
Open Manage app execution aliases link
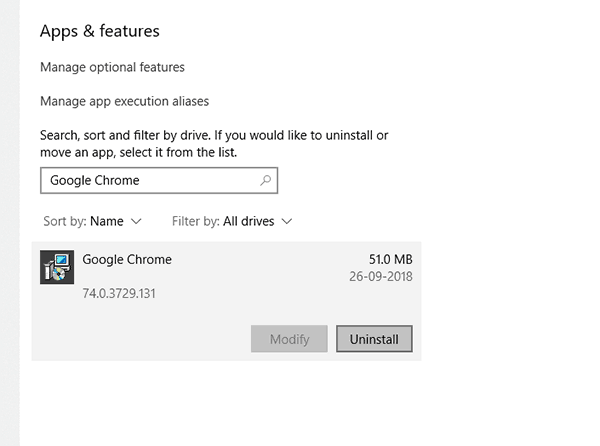tap(125, 101)
